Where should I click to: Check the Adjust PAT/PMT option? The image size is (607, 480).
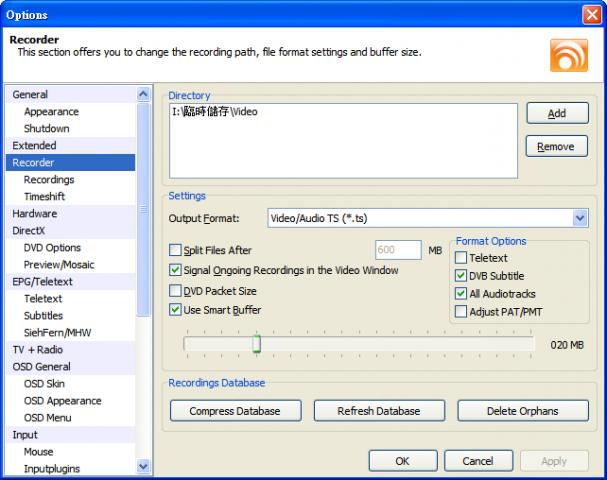(x=461, y=312)
